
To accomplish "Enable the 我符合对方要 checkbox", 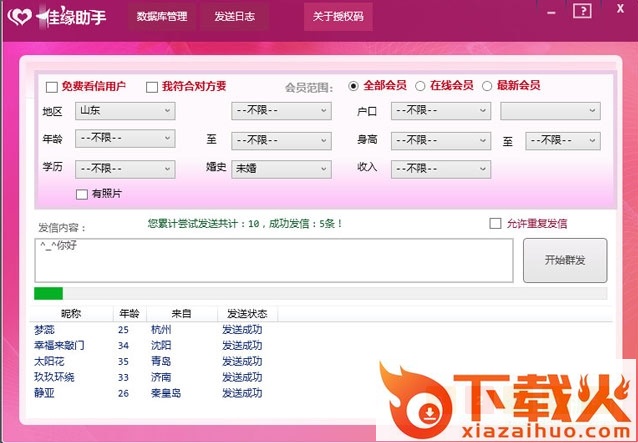I will coord(152,87).
